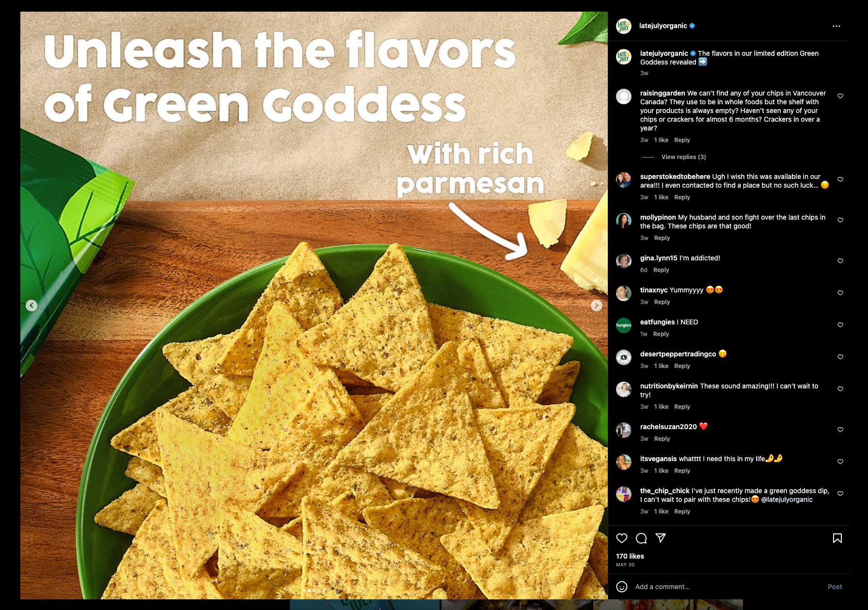Open three-dot more options menu
This screenshot has width=868, height=610.
coord(836,26)
